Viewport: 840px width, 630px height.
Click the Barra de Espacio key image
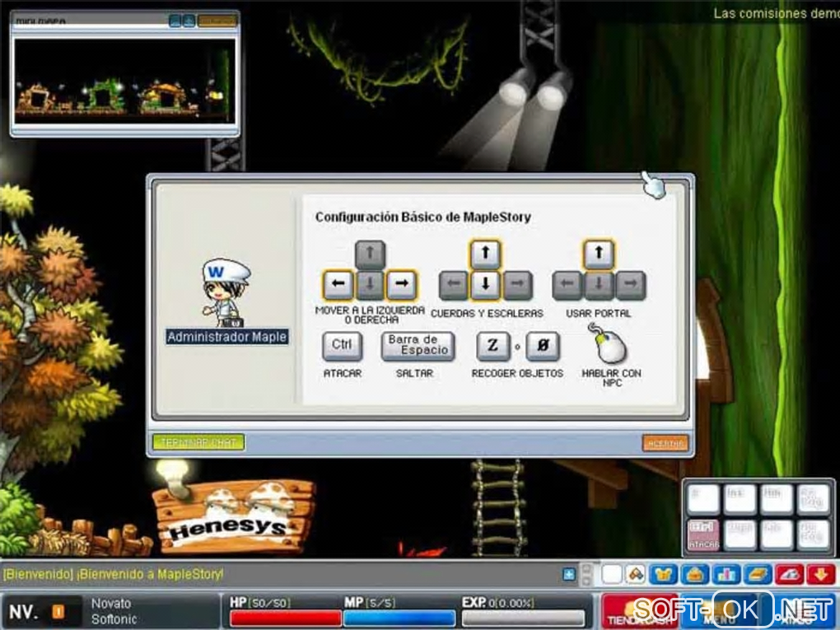[418, 346]
